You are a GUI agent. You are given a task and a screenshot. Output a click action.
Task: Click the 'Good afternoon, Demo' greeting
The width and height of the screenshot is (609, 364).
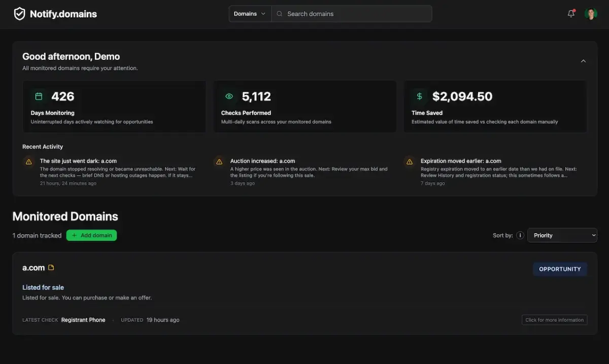[x=71, y=56]
